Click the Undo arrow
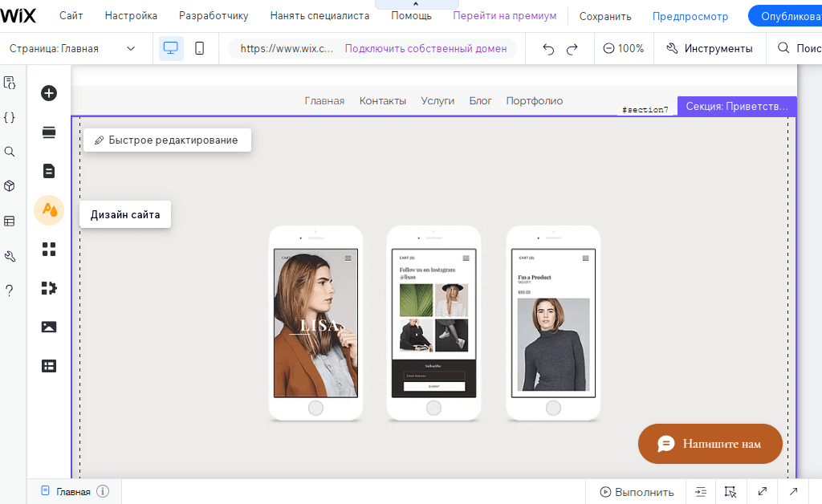Viewport: 822px width, 504px height. 548,49
